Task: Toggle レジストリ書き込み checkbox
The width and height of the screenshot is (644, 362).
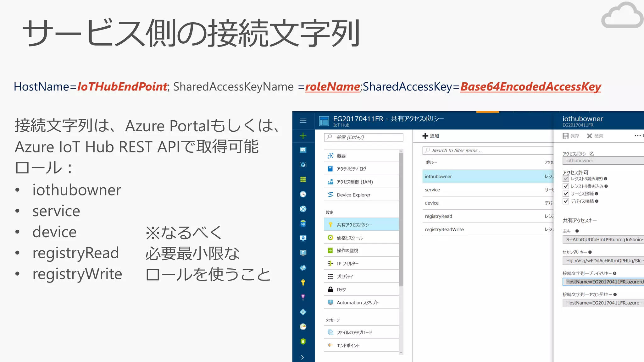Action: click(x=566, y=186)
